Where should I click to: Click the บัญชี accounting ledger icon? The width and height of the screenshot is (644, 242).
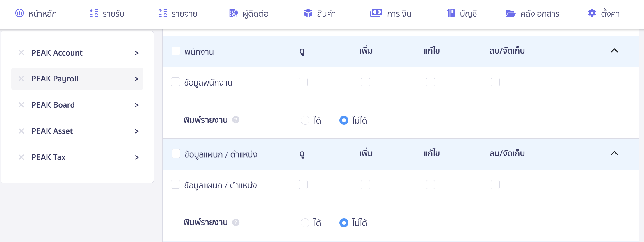pyautogui.click(x=451, y=13)
